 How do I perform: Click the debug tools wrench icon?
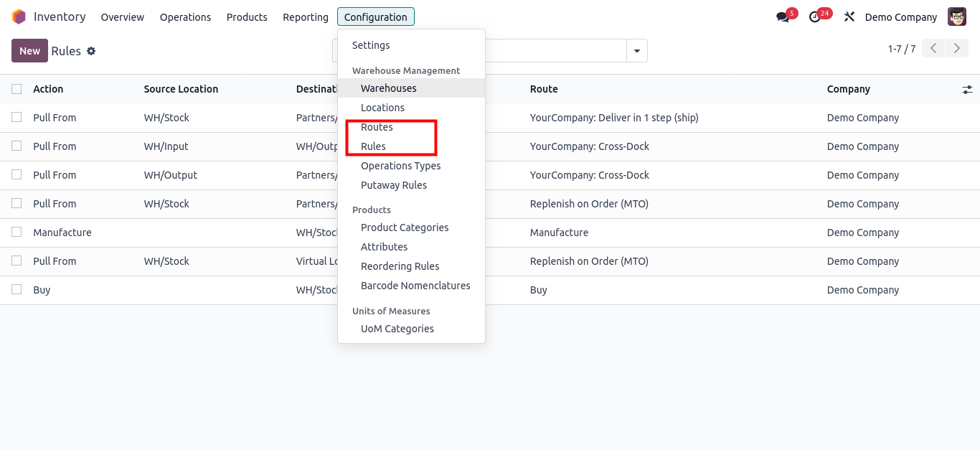tap(849, 17)
